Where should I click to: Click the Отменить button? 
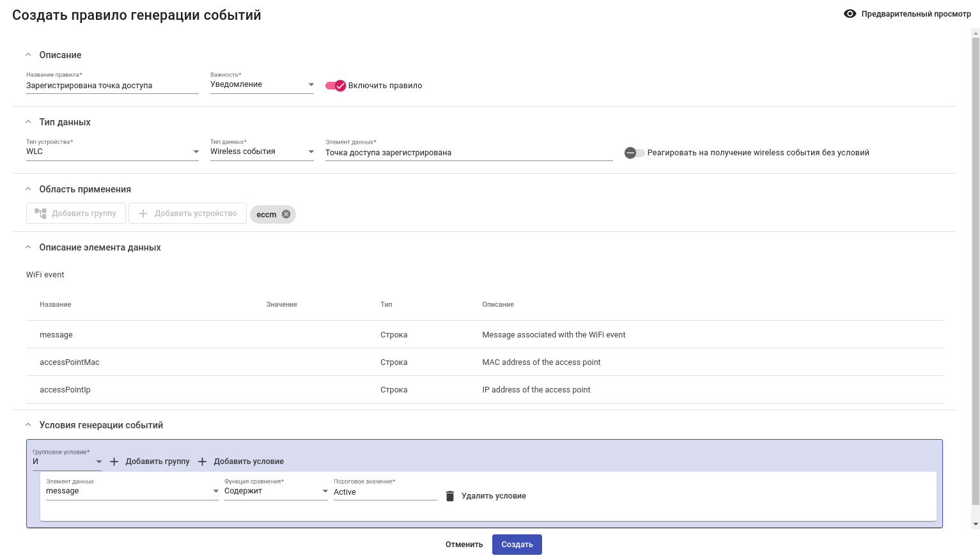[x=464, y=545]
